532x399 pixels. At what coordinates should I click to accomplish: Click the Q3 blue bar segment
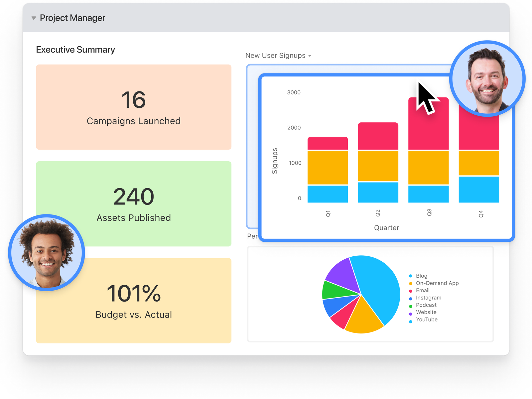coord(429,194)
